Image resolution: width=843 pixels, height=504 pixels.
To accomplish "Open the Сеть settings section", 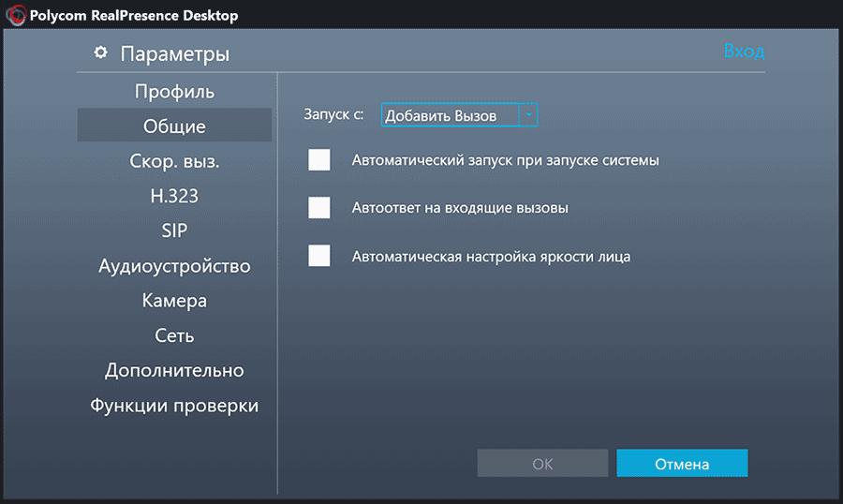I will coord(174,335).
